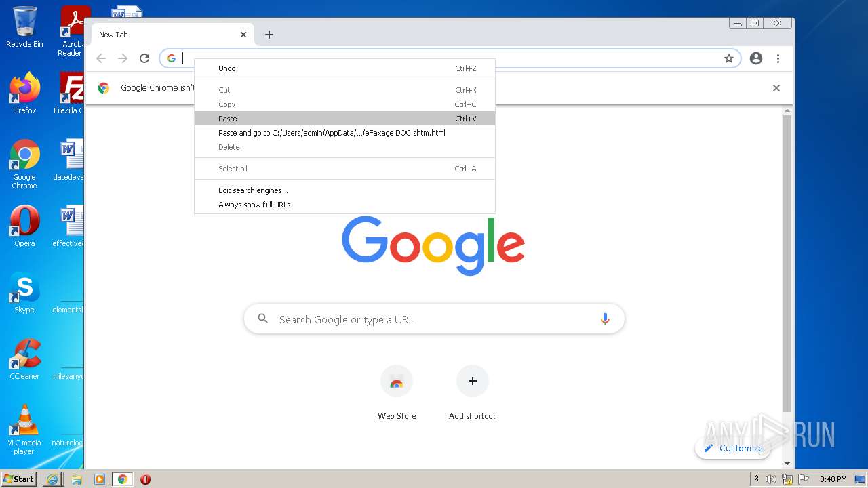
Task: Open the Firefox desktop shortcut
Action: pos(24,93)
